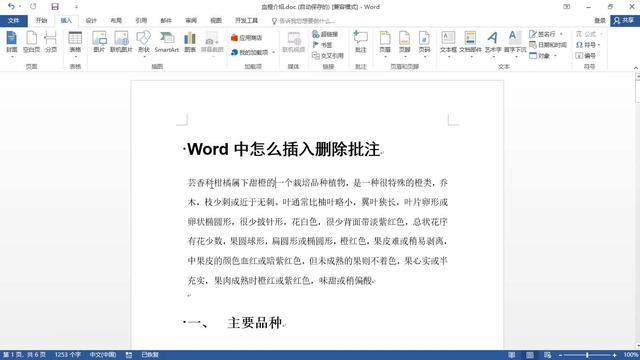Customize Quick Access Toolbar dropdown
The height and width of the screenshot is (360, 640).
click(76, 7)
